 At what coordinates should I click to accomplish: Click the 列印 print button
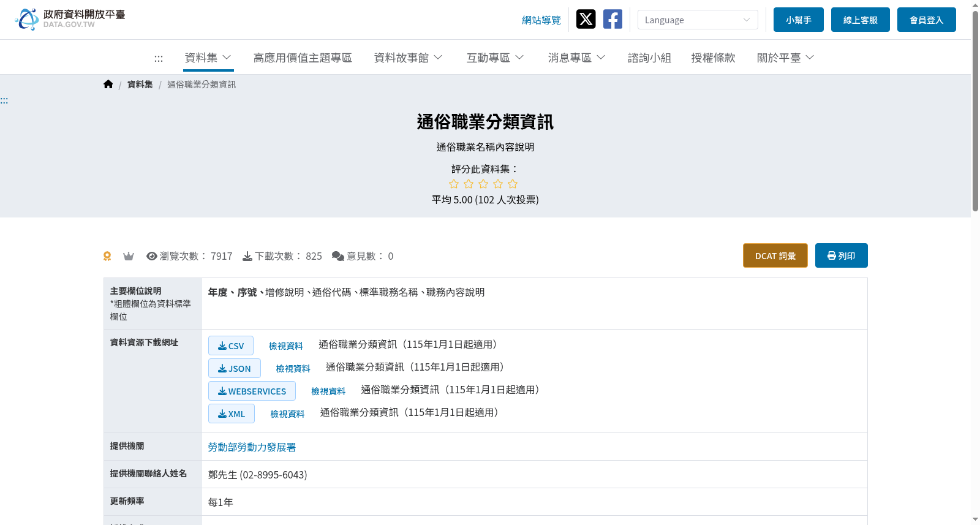point(842,255)
